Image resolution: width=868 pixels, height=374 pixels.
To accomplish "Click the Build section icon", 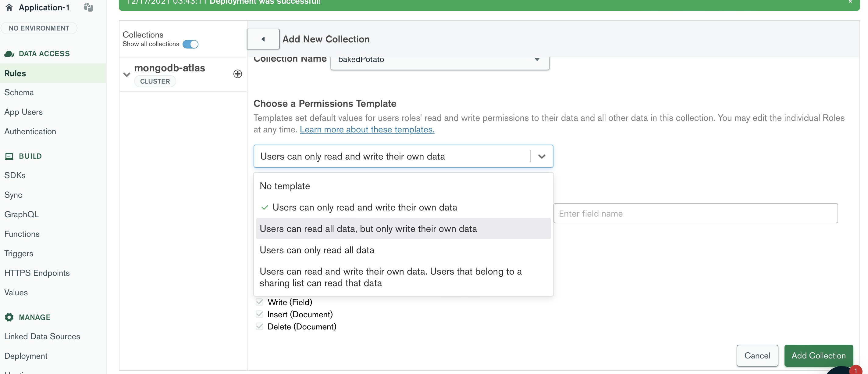I will [9, 156].
